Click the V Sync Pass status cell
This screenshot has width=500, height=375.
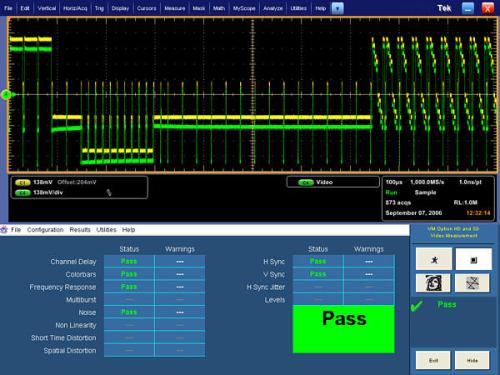pyautogui.click(x=318, y=274)
